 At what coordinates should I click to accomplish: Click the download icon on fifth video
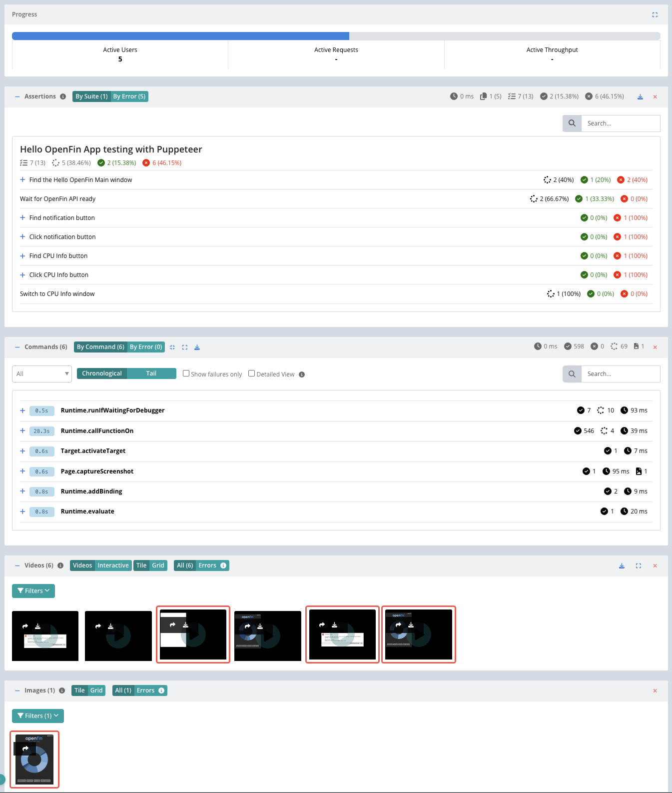pyautogui.click(x=335, y=624)
